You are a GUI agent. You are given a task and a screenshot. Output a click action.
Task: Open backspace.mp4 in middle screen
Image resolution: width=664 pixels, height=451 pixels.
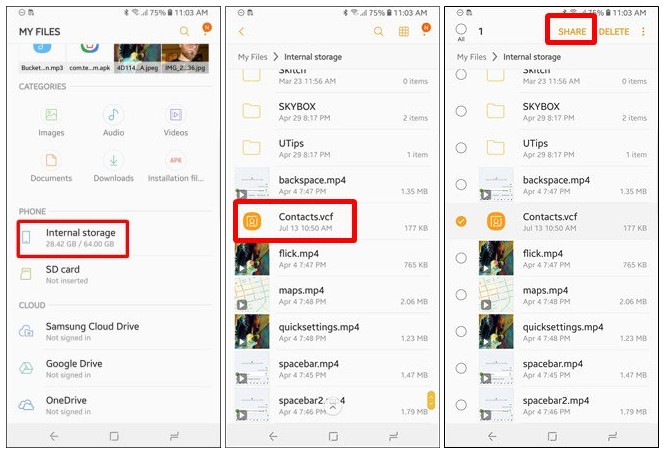(333, 185)
